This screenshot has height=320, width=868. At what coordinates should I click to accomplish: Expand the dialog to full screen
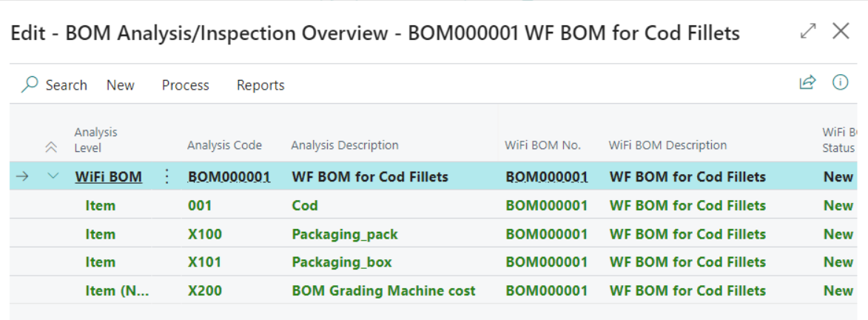click(808, 32)
